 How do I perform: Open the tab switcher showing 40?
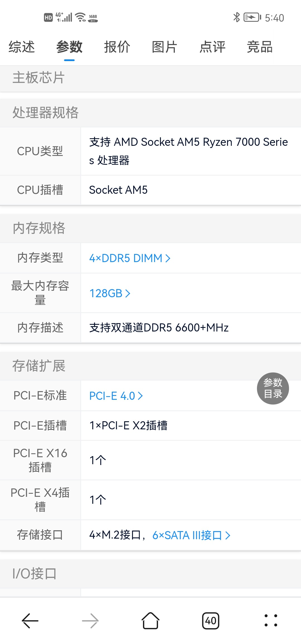click(x=211, y=621)
